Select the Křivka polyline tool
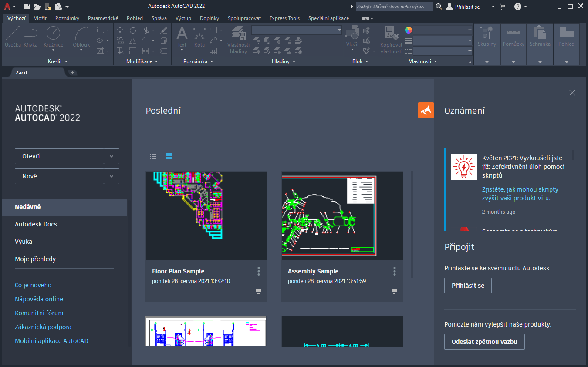Screen dimensions: 588x367 click(x=30, y=37)
